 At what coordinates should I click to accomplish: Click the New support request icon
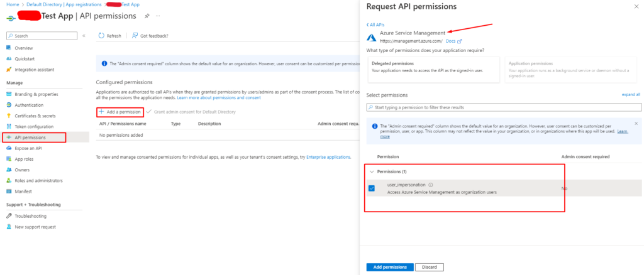pos(9,227)
